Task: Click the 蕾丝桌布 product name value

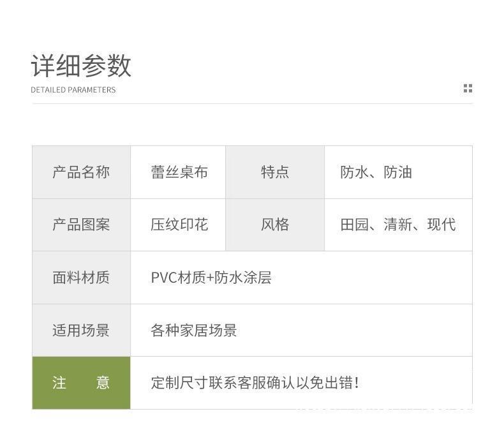Action: coord(179,172)
